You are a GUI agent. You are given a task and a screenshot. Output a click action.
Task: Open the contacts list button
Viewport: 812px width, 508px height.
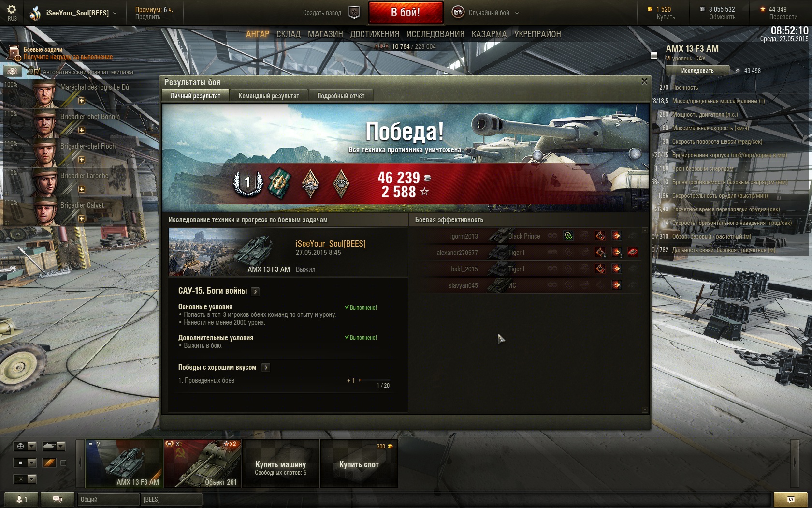(x=21, y=499)
